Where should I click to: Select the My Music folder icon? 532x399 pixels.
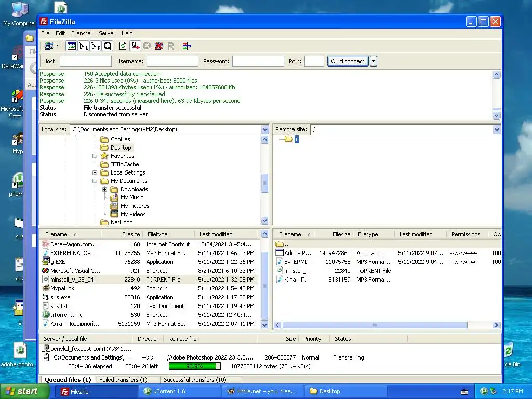tap(114, 197)
